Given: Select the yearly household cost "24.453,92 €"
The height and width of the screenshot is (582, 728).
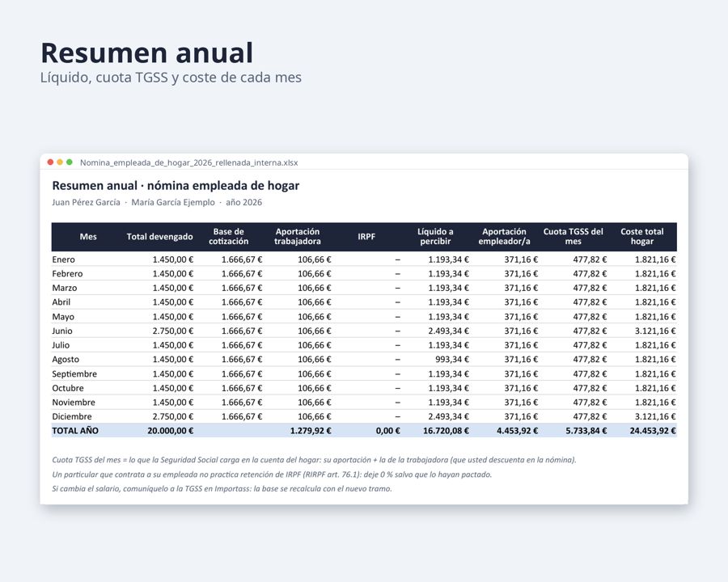Looking at the screenshot, I should 652,431.
